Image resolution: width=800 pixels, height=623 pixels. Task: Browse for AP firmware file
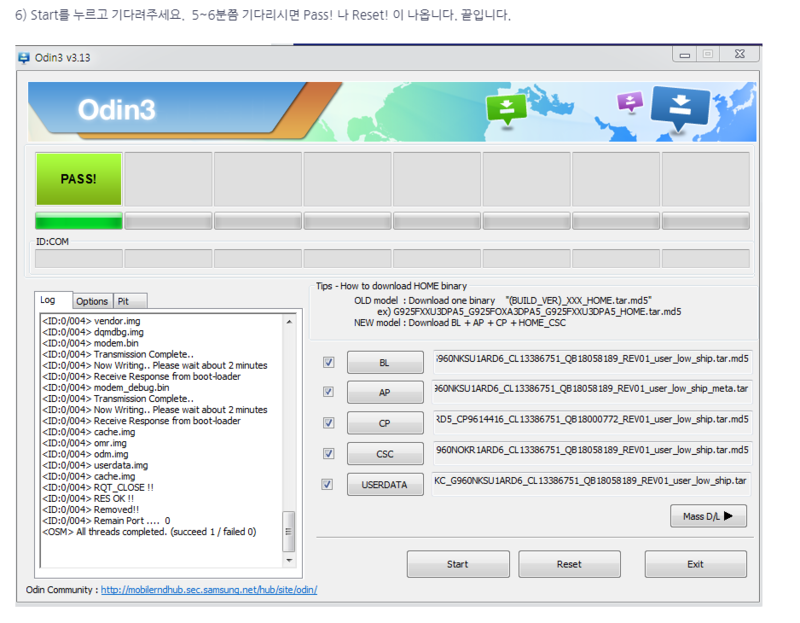tap(385, 392)
